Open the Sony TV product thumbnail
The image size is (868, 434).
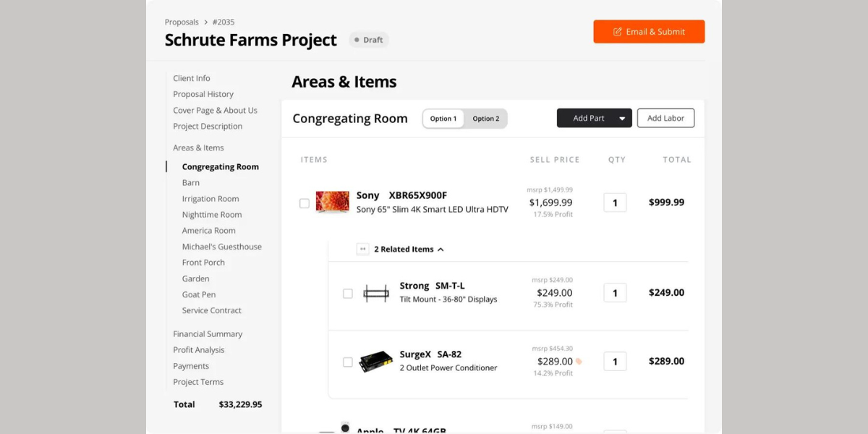coord(333,203)
